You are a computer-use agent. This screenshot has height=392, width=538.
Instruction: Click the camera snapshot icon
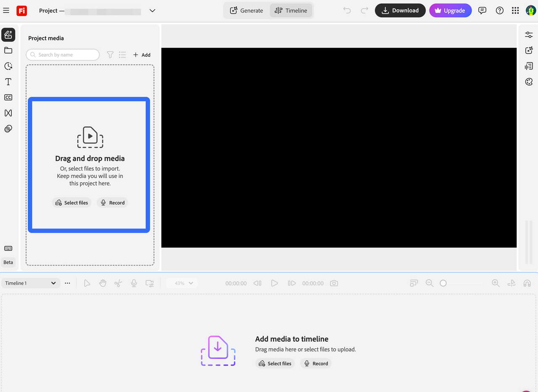pos(334,283)
